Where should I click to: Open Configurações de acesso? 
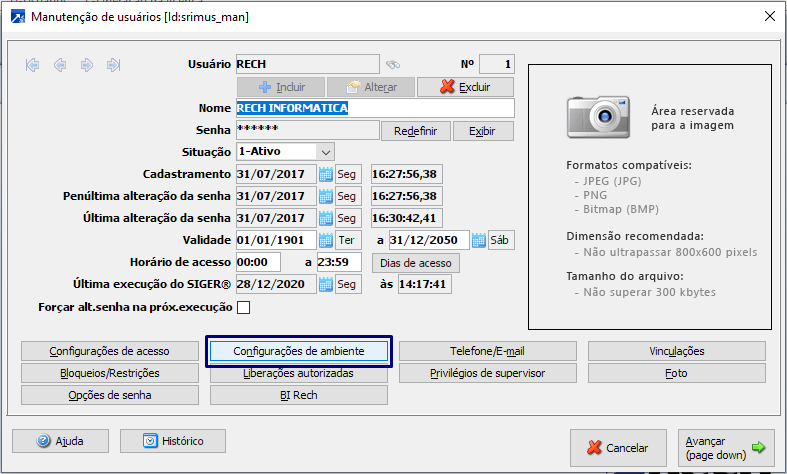tap(109, 351)
